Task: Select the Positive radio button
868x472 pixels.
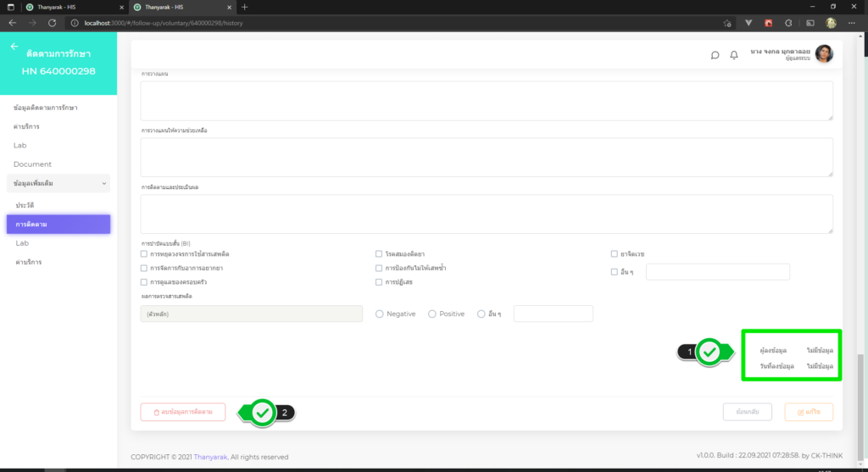Action: pos(432,314)
